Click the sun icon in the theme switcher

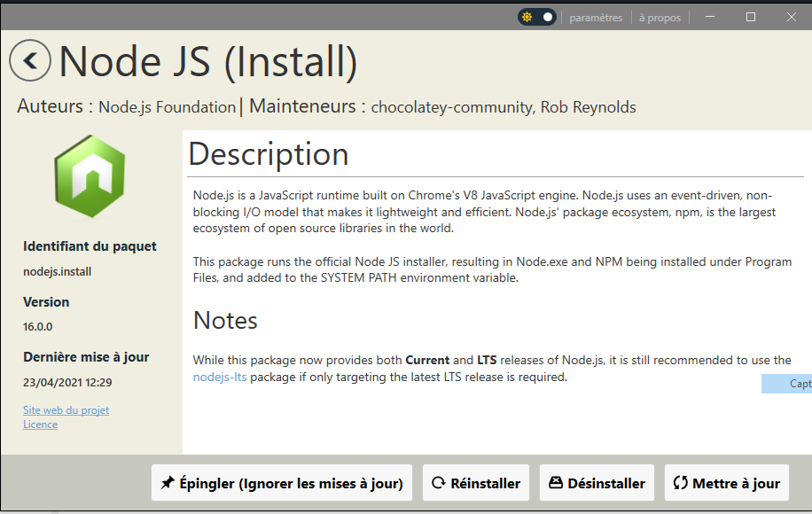527,16
